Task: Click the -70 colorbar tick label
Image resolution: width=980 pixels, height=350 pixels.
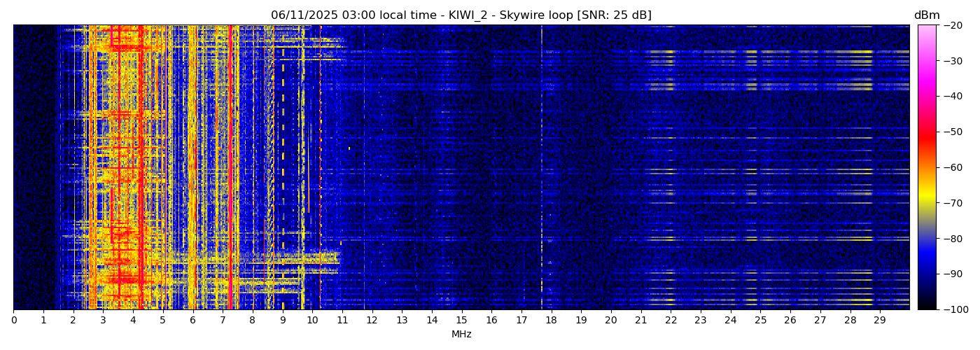Action: tap(953, 203)
